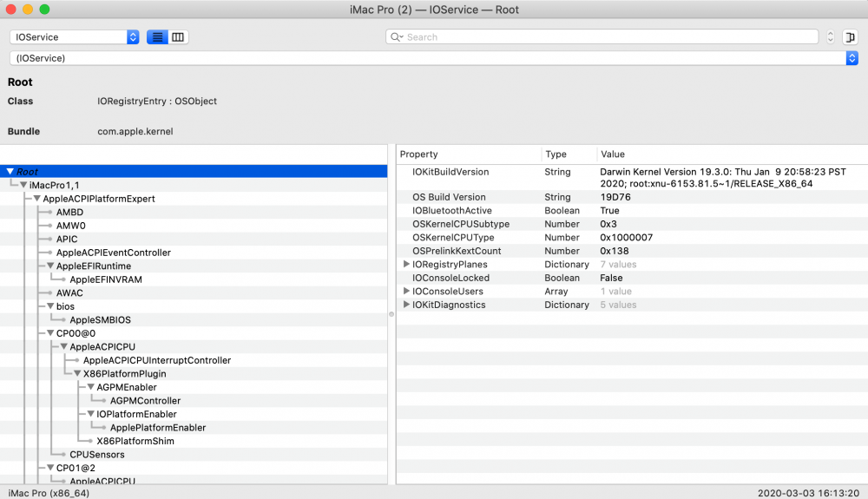Select the IOKitBuildVersion property row
The image size is (868, 499).
(x=632, y=178)
